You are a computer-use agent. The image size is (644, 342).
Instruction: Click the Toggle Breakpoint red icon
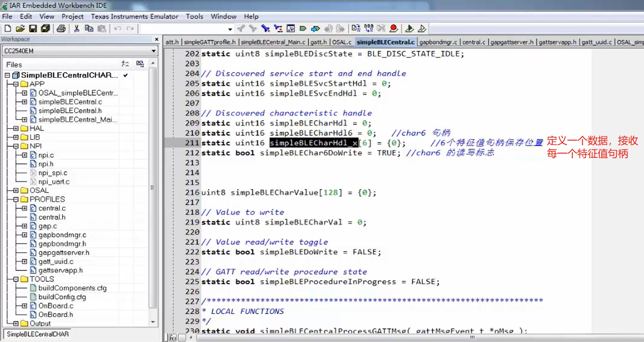click(393, 28)
